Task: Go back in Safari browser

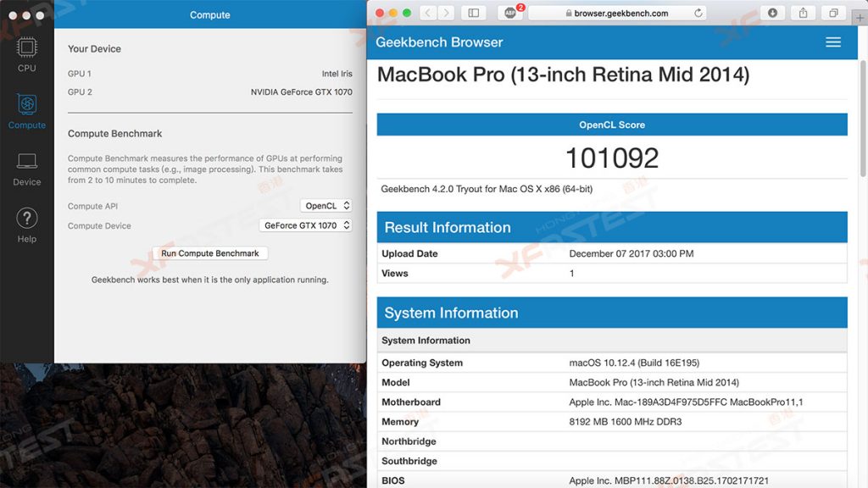Action: click(427, 13)
